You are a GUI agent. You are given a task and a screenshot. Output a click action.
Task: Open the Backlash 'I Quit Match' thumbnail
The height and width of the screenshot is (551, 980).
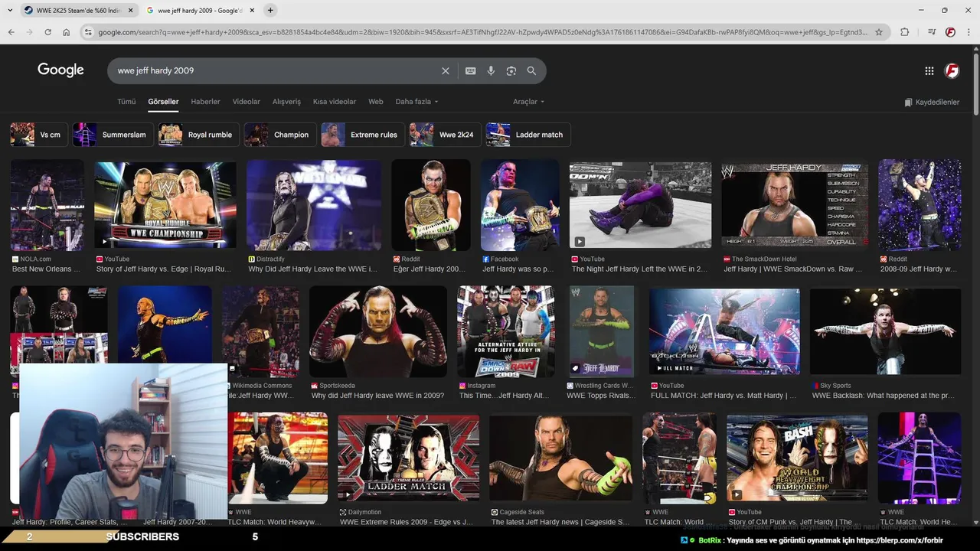click(724, 331)
